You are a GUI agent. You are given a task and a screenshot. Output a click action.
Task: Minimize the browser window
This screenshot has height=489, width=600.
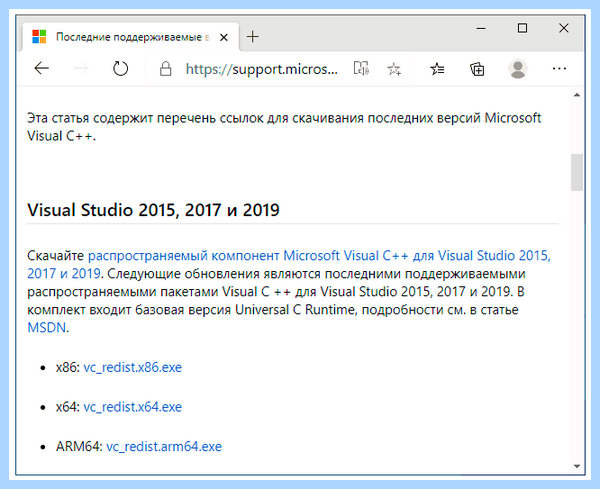coord(481,28)
